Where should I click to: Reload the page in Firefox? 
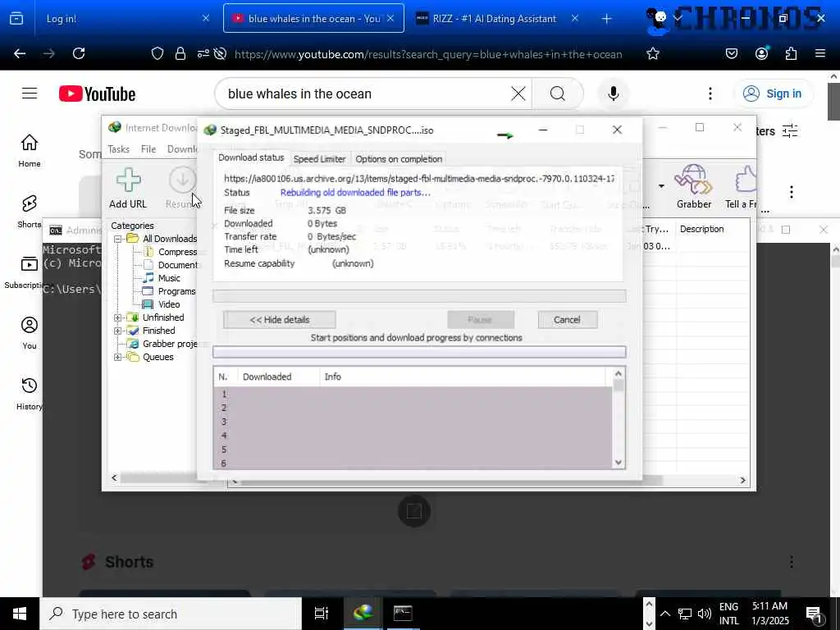(79, 53)
